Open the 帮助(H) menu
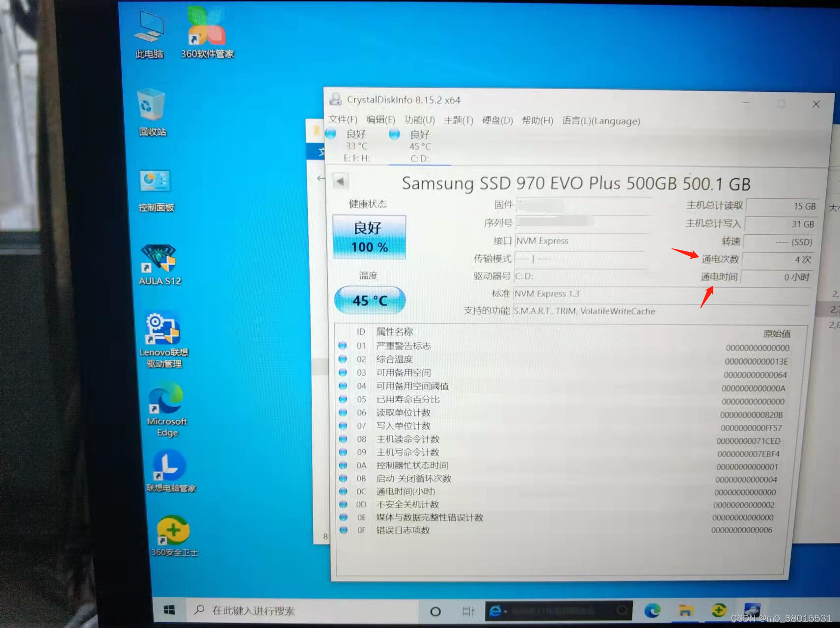This screenshot has width=840, height=628. click(x=538, y=121)
